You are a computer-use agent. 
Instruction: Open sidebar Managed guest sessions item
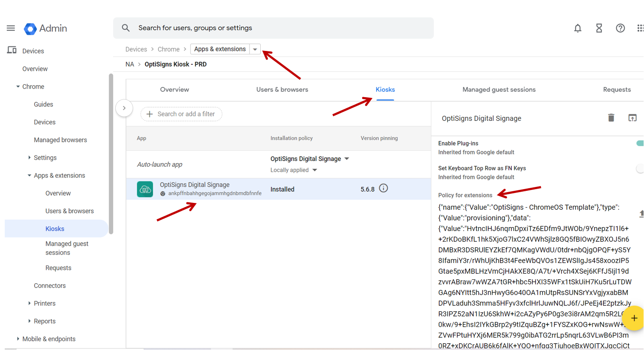(67, 248)
